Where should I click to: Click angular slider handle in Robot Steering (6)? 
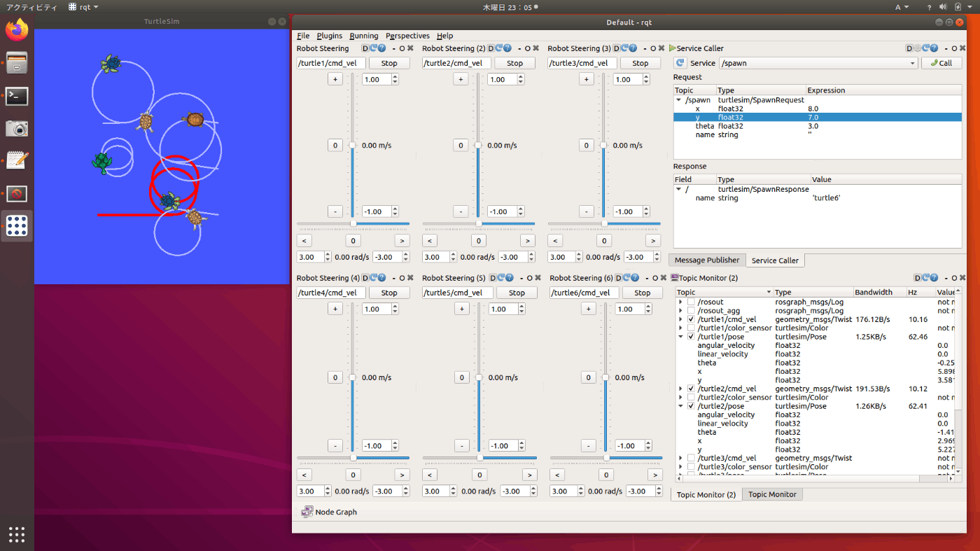[x=606, y=458]
